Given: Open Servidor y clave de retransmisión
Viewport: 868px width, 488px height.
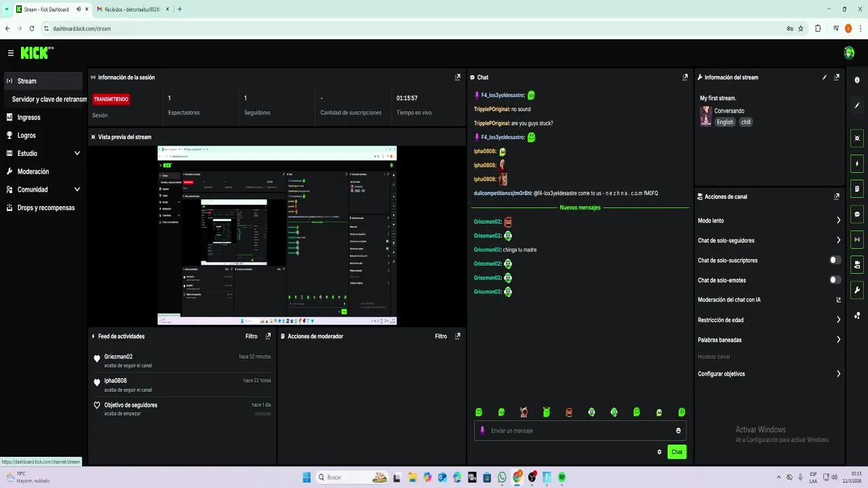Looking at the screenshot, I should (x=46, y=99).
